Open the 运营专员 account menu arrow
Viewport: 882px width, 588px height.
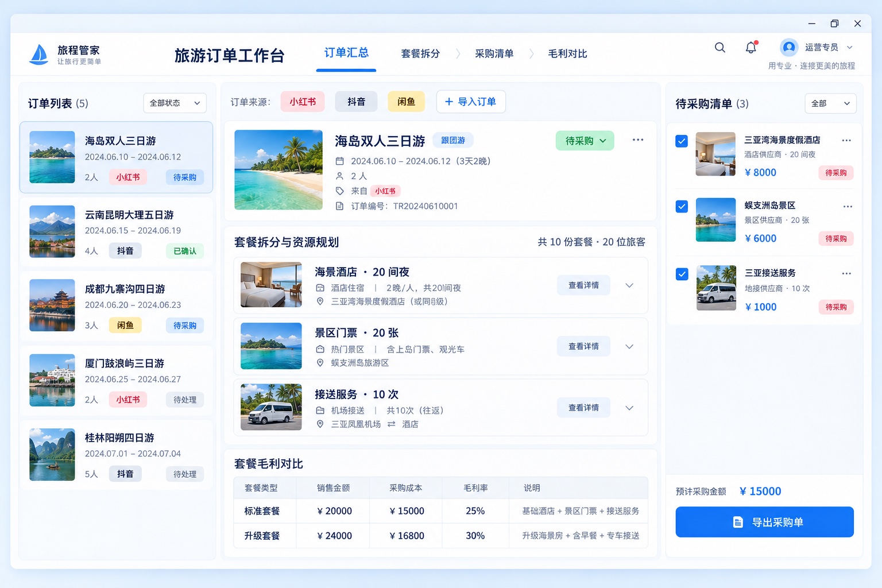click(850, 48)
